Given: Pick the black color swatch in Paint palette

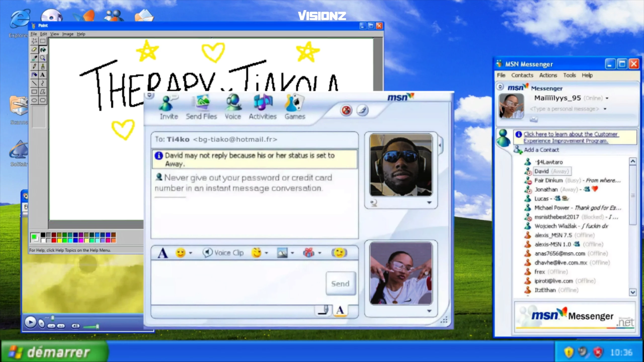Looking at the screenshot, I should tap(43, 235).
